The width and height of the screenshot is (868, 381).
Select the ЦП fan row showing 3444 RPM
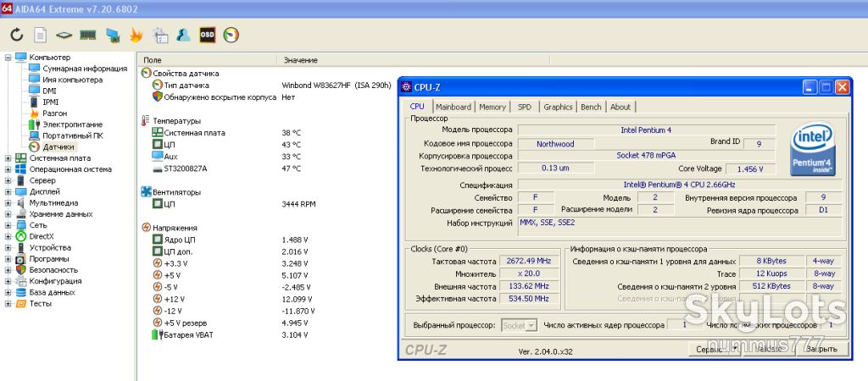point(234,204)
